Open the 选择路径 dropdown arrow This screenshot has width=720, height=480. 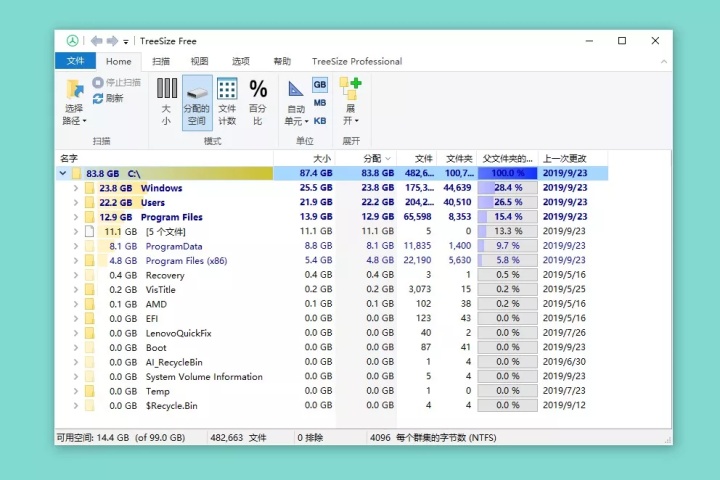(84, 121)
